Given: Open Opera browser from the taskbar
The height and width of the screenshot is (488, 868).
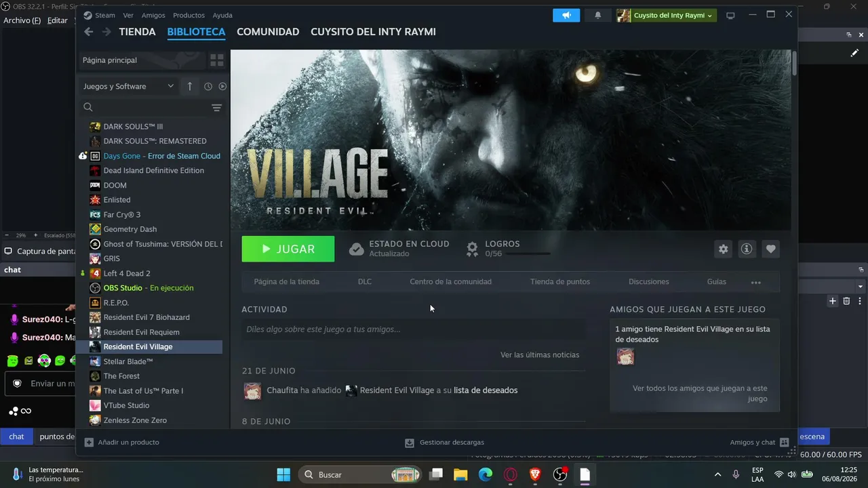Looking at the screenshot, I should click(511, 474).
